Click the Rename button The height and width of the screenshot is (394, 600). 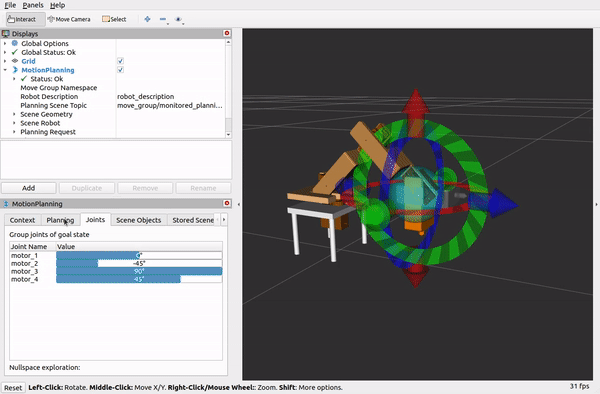pos(204,188)
